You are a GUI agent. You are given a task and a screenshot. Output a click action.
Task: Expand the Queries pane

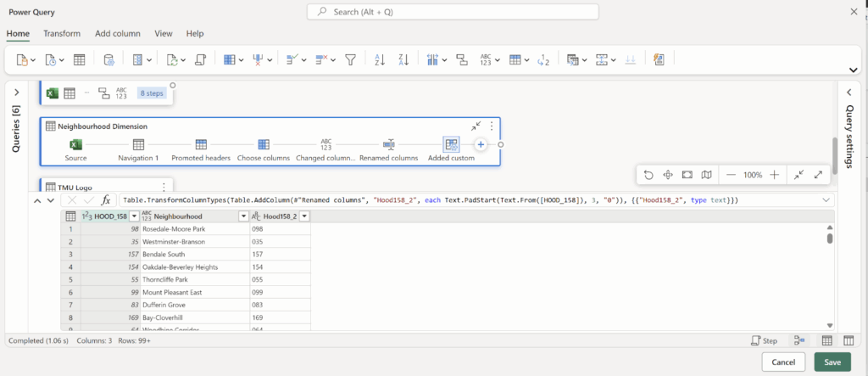[x=16, y=92]
